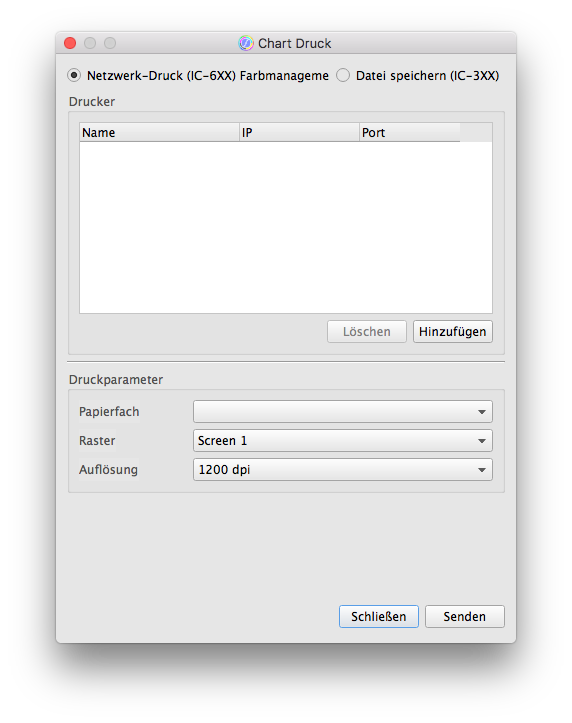Select Netzwerk-Druck (IC-6XX) radio button
572x723 pixels.
[x=74, y=75]
